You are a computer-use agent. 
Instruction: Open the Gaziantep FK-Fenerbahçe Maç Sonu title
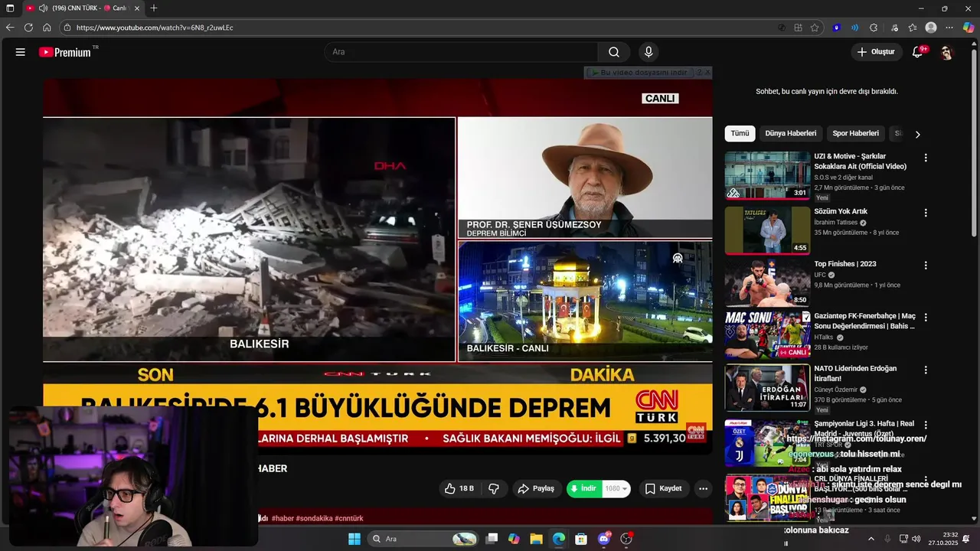pos(864,321)
